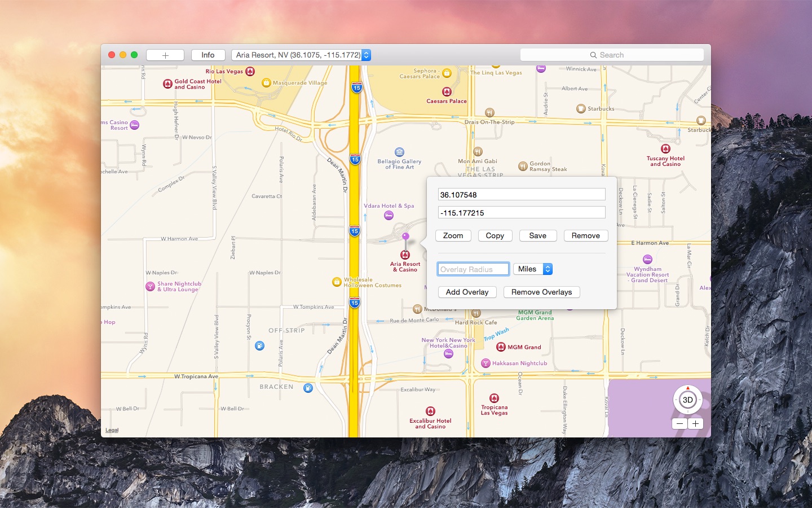Image resolution: width=812 pixels, height=508 pixels.
Task: Click the MGM Grand Garden Arena label
Action: pyautogui.click(x=535, y=316)
